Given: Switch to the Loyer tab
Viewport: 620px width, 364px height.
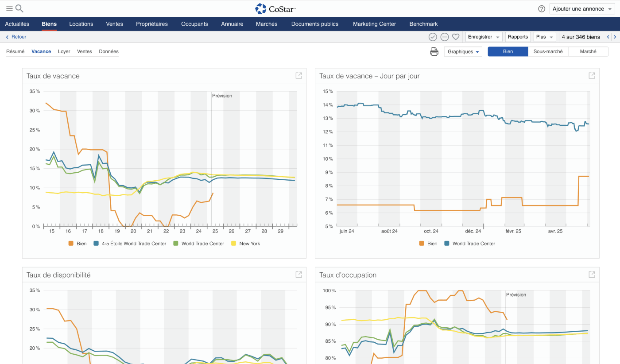Looking at the screenshot, I should pyautogui.click(x=64, y=51).
